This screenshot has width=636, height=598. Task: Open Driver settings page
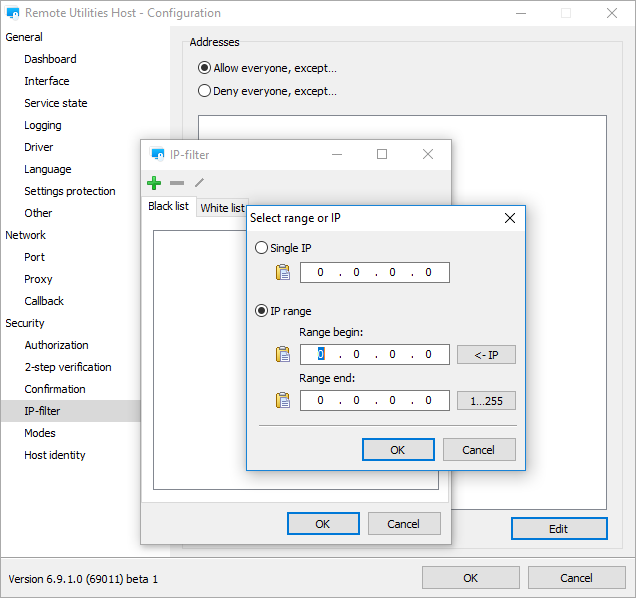point(39,147)
